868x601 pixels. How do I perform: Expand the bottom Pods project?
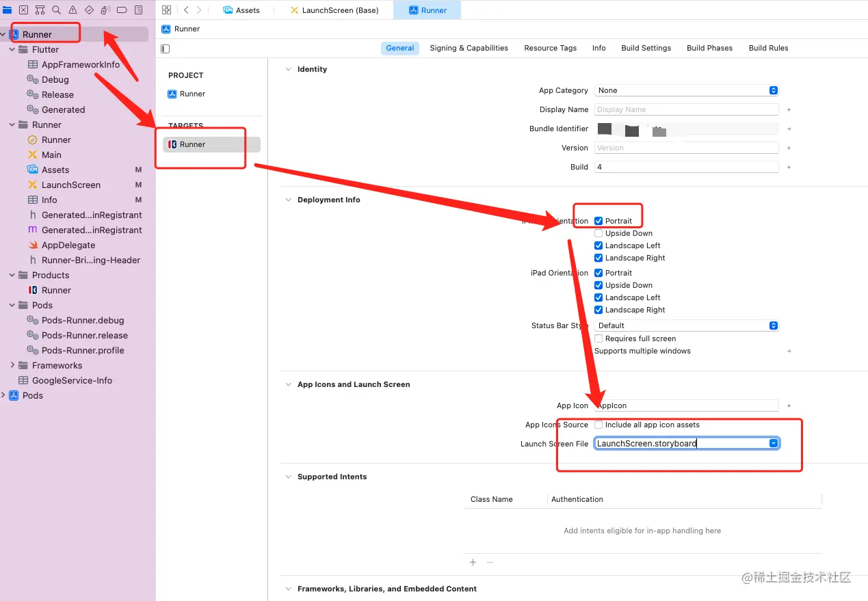(3, 395)
